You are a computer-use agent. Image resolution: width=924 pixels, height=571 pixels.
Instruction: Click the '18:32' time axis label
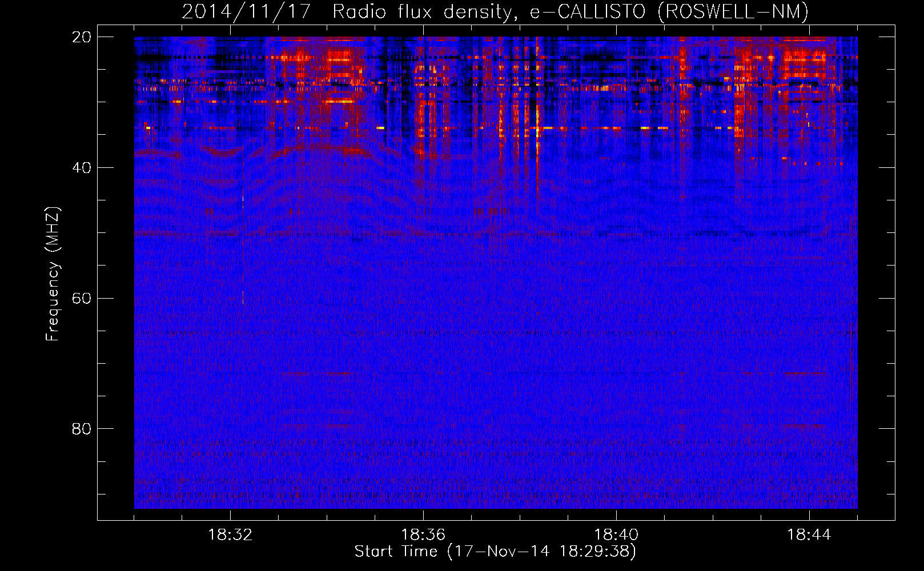pyautogui.click(x=230, y=535)
